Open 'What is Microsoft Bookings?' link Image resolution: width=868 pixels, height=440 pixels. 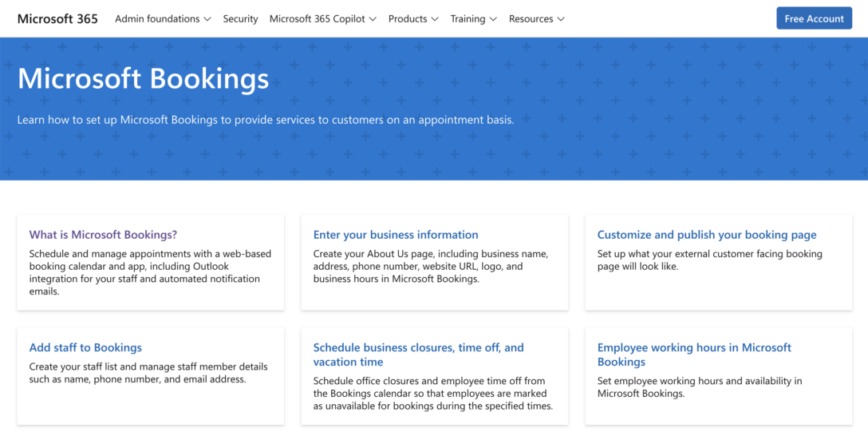click(x=103, y=235)
